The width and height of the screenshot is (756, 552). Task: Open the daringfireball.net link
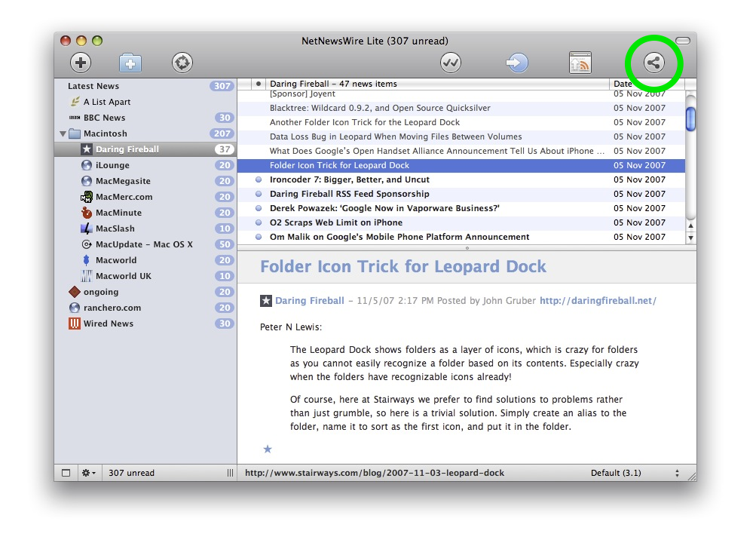598,301
